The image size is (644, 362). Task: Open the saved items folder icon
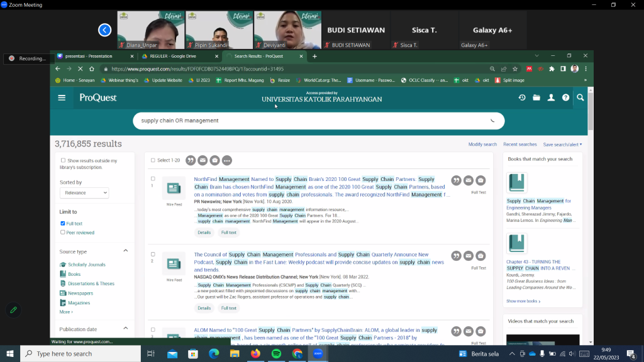(x=536, y=97)
